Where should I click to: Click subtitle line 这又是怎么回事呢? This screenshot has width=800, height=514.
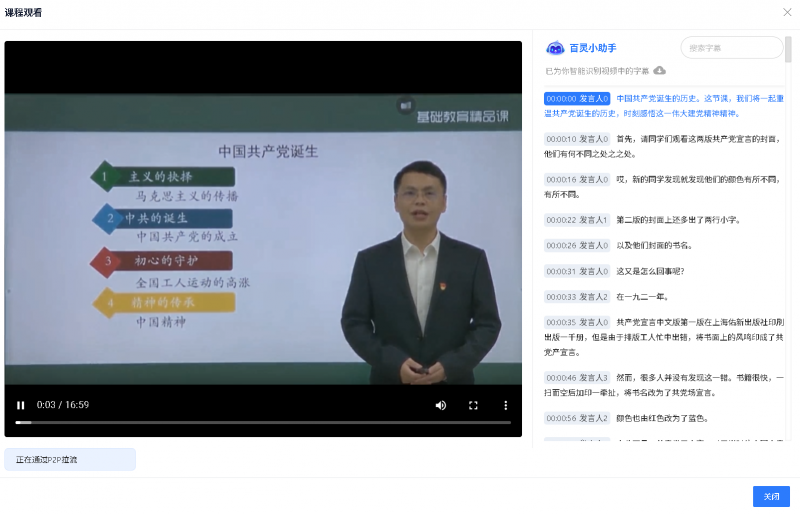point(650,271)
